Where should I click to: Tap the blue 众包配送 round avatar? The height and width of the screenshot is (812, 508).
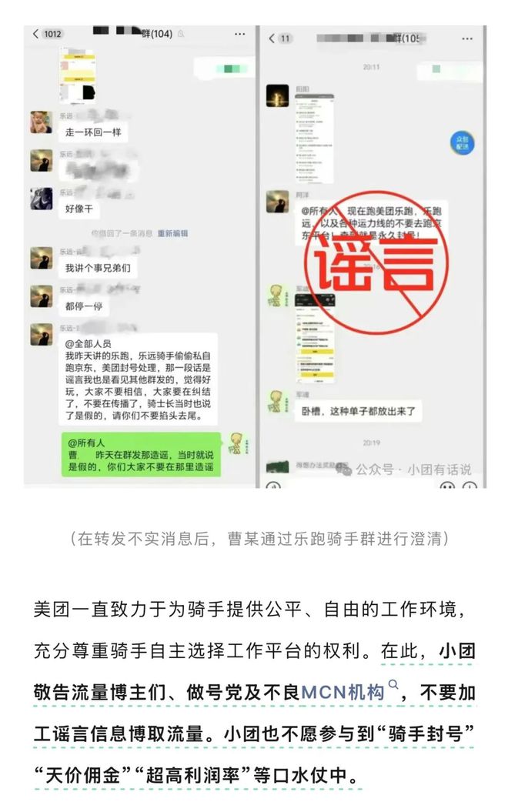(x=462, y=143)
